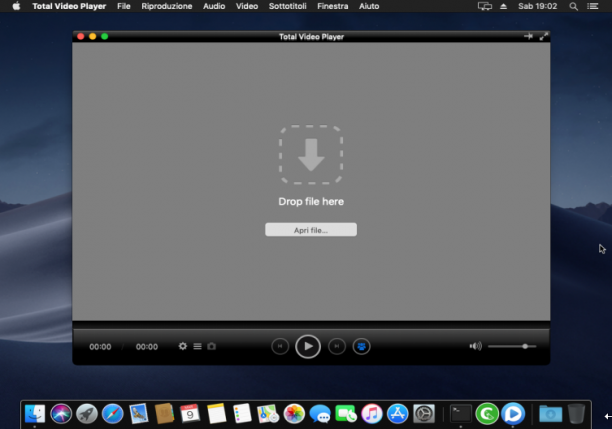The height and width of the screenshot is (429, 612).
Task: Click the elapsed time 00:00 on the left
Action: point(100,347)
